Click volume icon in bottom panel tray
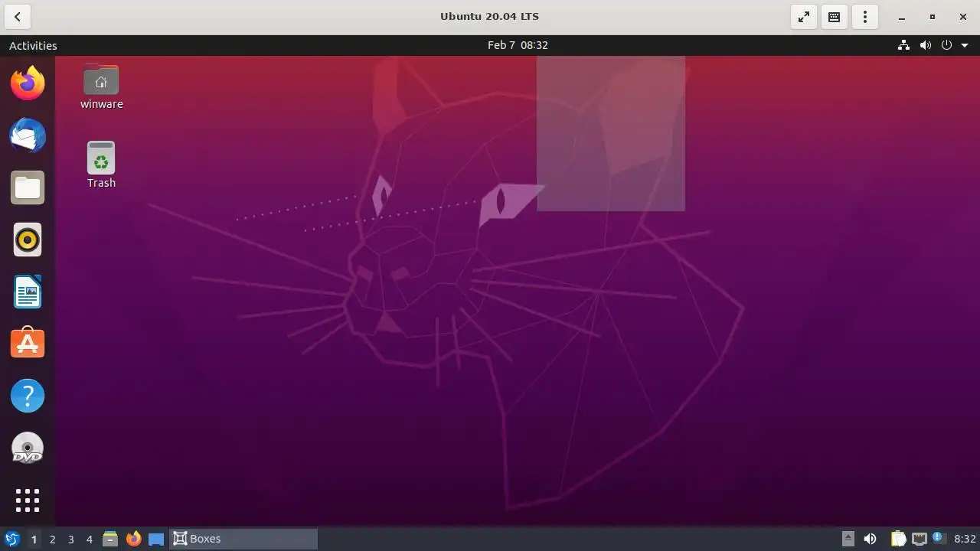Viewport: 980px width, 551px height. pyautogui.click(x=870, y=539)
